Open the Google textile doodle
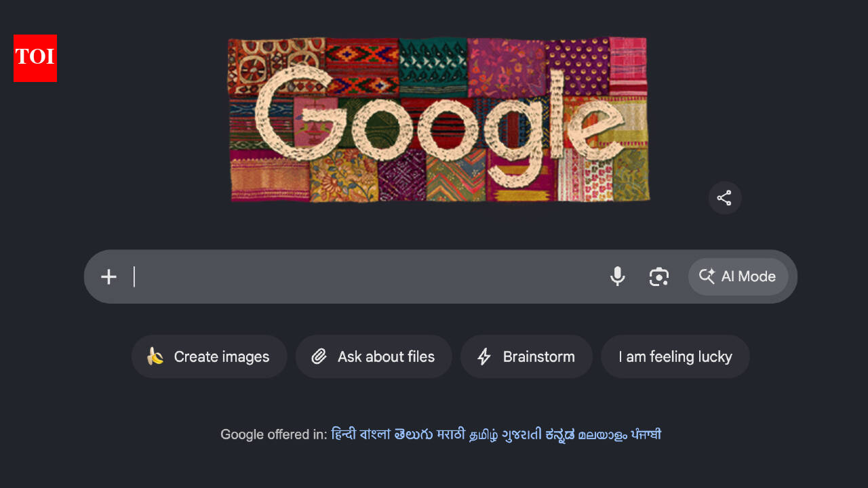 click(x=438, y=119)
